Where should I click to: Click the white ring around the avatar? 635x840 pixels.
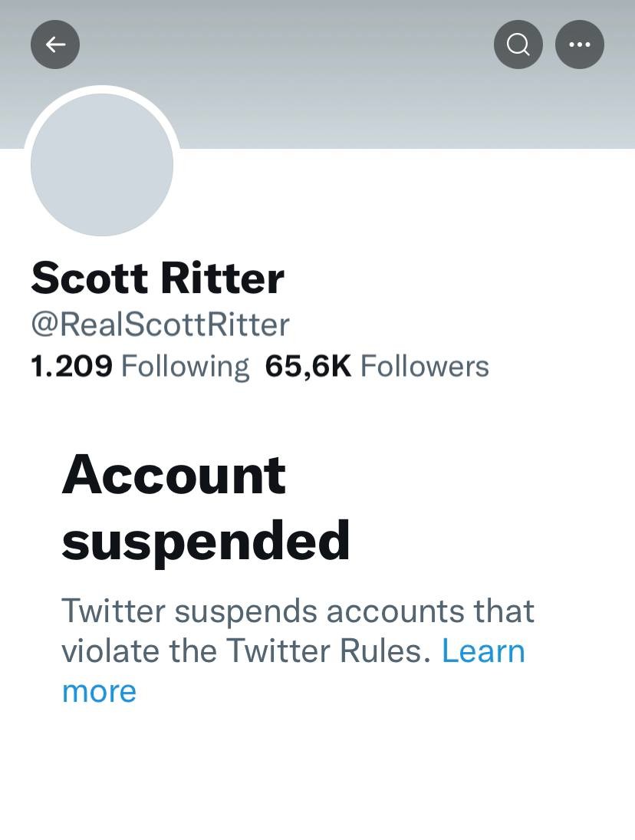coord(102,89)
